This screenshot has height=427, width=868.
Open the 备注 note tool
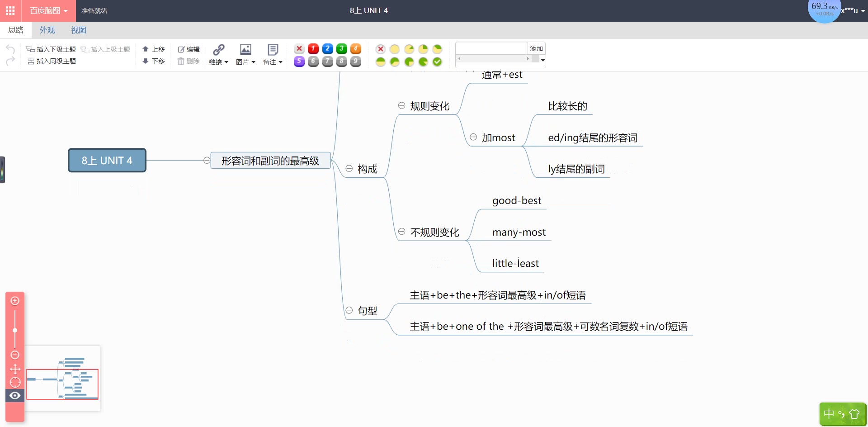tap(273, 55)
